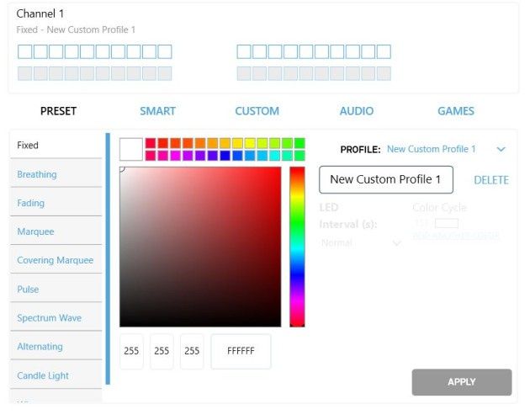The height and width of the screenshot is (420, 530).
Task: Pick the bright green swatch in top row
Action: 299,143
